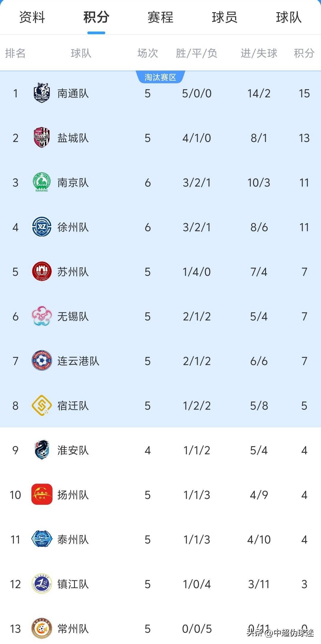
Task: Tap the Nantong team wolf logo
Action: click(x=42, y=93)
